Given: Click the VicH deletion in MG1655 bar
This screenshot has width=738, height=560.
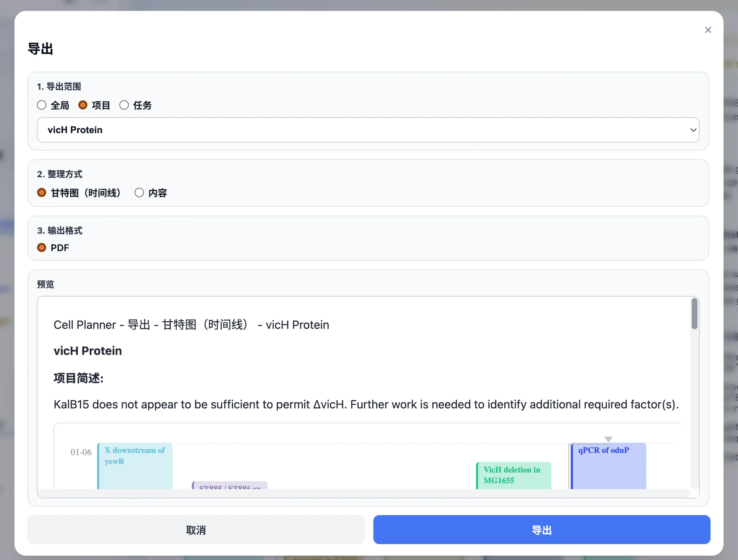Looking at the screenshot, I should coord(514,476).
